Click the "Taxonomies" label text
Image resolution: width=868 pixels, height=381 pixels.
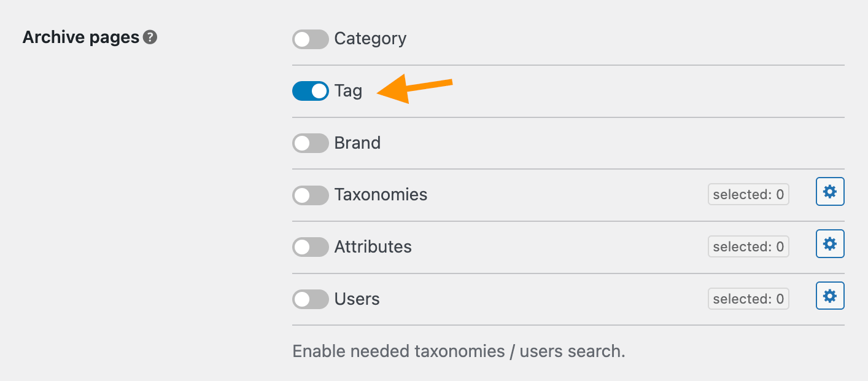pos(381,195)
